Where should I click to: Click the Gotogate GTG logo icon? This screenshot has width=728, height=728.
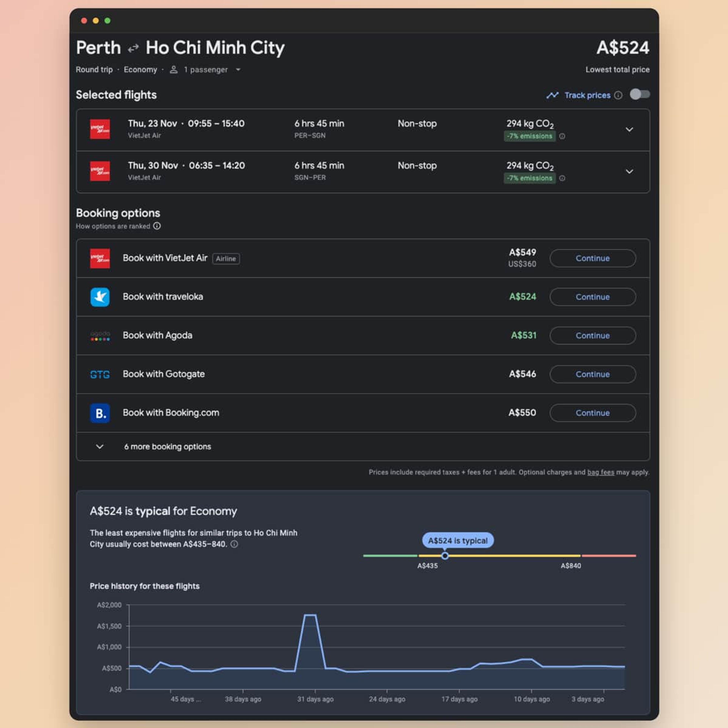[100, 374]
